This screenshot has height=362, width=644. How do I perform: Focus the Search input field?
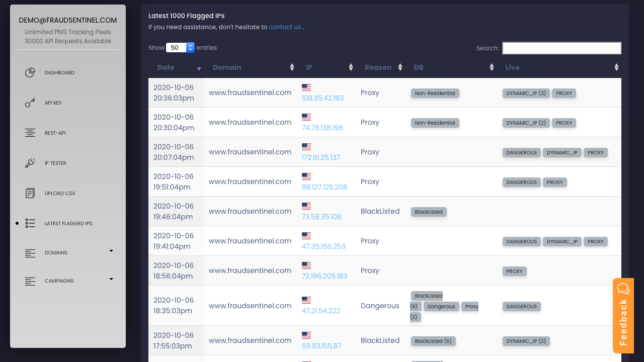(561, 48)
